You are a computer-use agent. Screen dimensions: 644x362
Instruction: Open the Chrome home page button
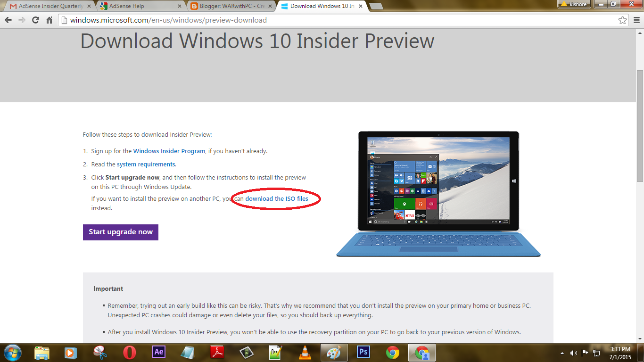[49, 20]
